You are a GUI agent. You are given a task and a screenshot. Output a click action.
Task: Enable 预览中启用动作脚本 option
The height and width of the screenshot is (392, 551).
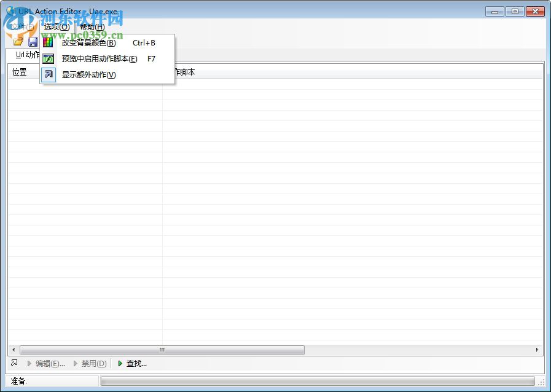pyautogui.click(x=98, y=58)
